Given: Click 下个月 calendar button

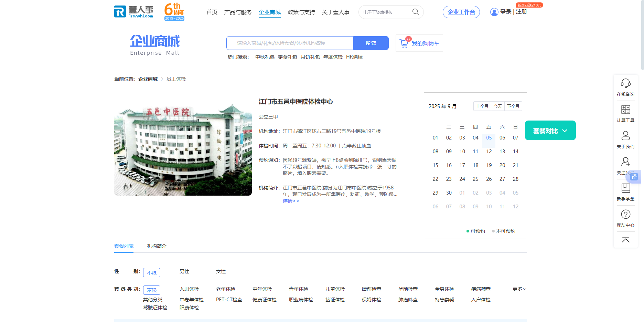Looking at the screenshot, I should [x=513, y=106].
